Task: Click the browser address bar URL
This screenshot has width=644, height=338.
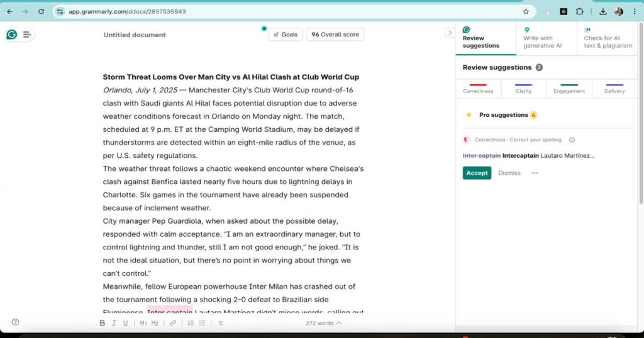Action: tap(127, 11)
